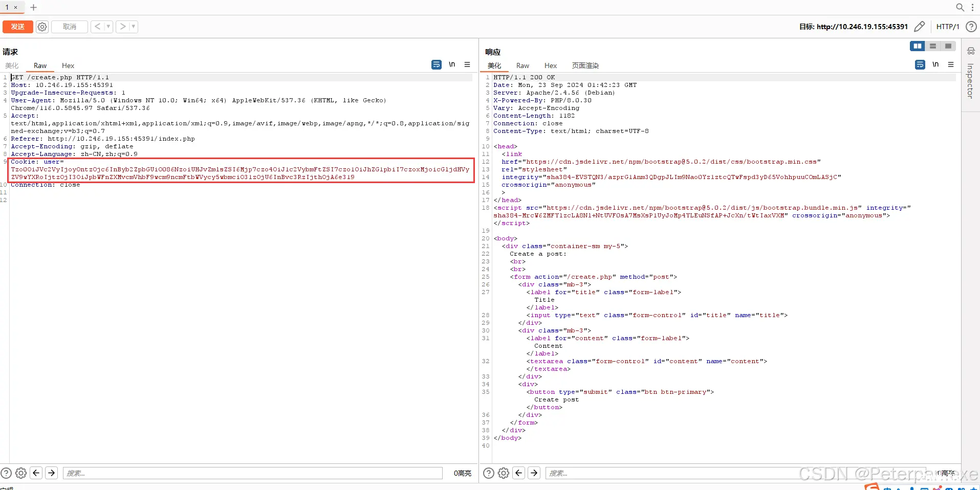
Task: Select the top-bottom layout icon
Action: pos(933,46)
